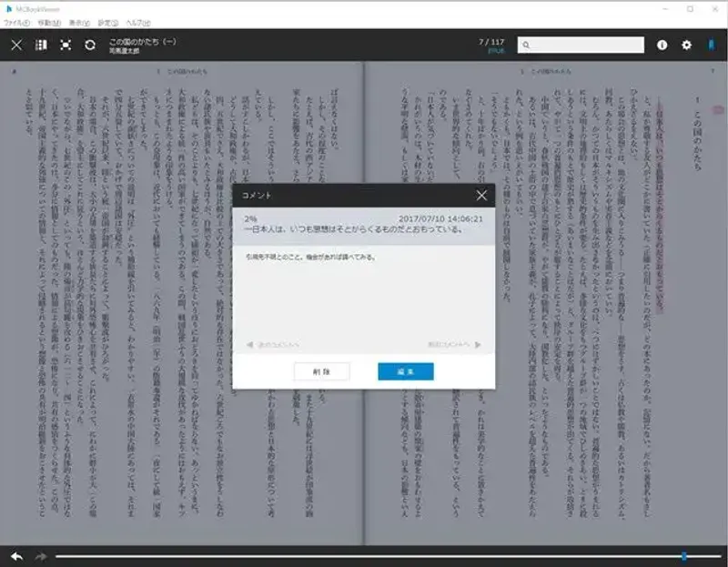Open the 移動 menu

[x=50, y=22]
